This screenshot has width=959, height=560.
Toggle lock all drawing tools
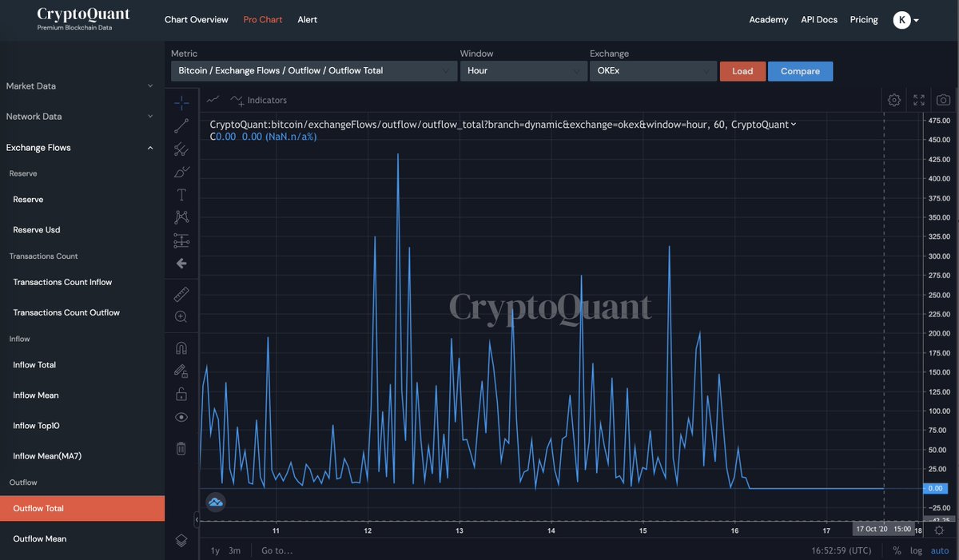(181, 394)
